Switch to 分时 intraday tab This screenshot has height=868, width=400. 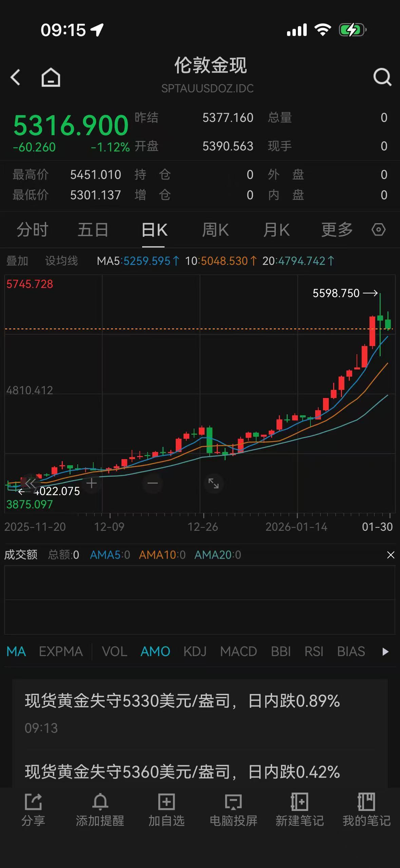[x=32, y=230]
